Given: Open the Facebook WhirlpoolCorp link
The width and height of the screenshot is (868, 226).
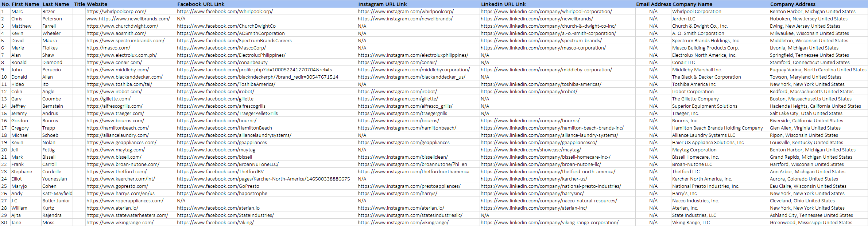Looking at the screenshot, I should pos(225,11).
